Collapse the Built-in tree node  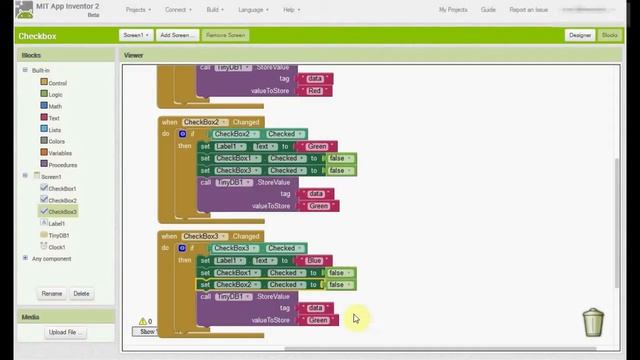pyautogui.click(x=25, y=70)
